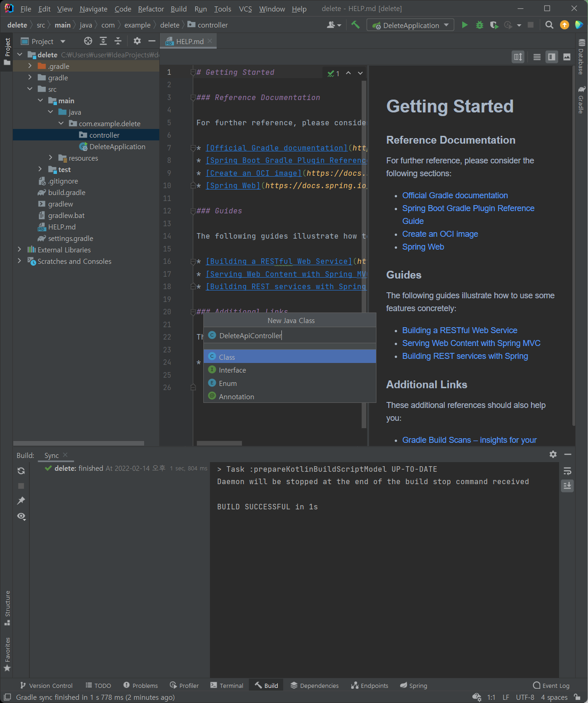Select opened file locate target icon
Viewport: 588px width, 703px height.
coord(88,41)
